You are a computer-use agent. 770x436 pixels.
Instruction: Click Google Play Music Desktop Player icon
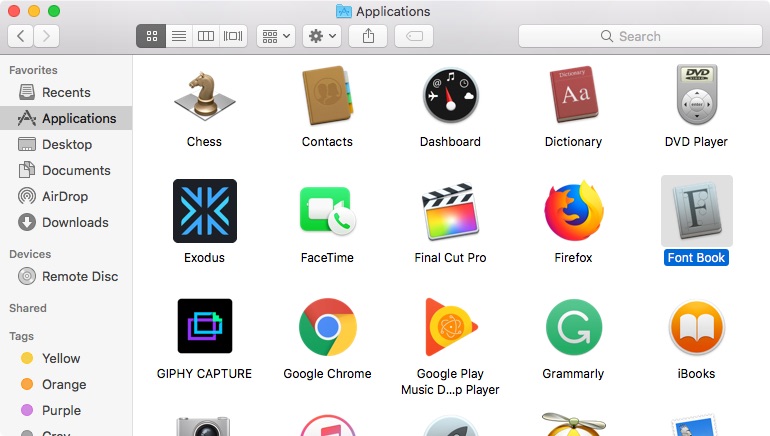[x=450, y=327]
